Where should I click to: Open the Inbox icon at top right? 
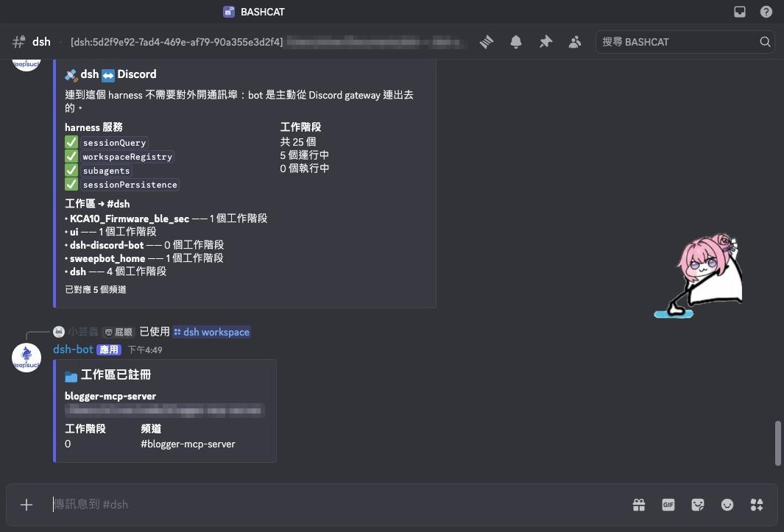click(740, 12)
